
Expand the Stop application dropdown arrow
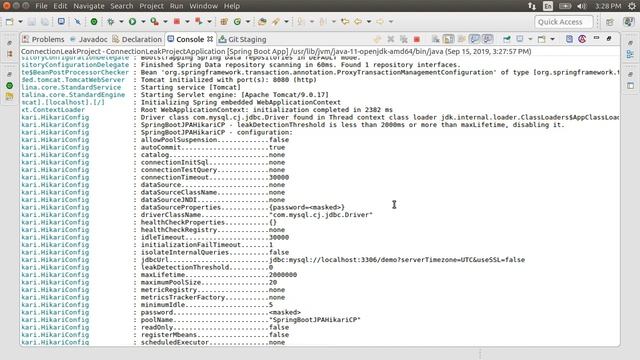click(187, 22)
